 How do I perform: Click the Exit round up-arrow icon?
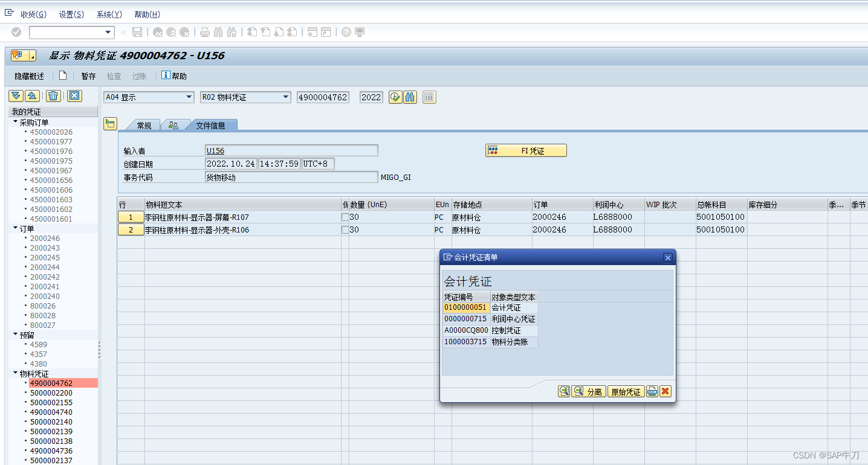coord(172,32)
